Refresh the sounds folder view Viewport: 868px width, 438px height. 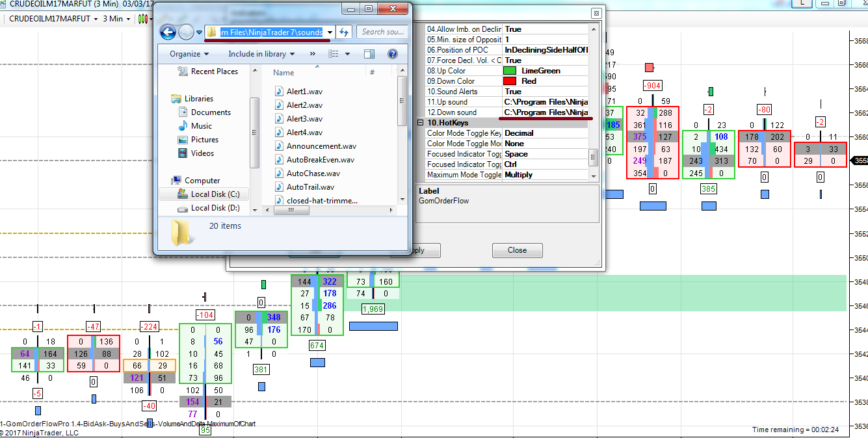(x=345, y=32)
